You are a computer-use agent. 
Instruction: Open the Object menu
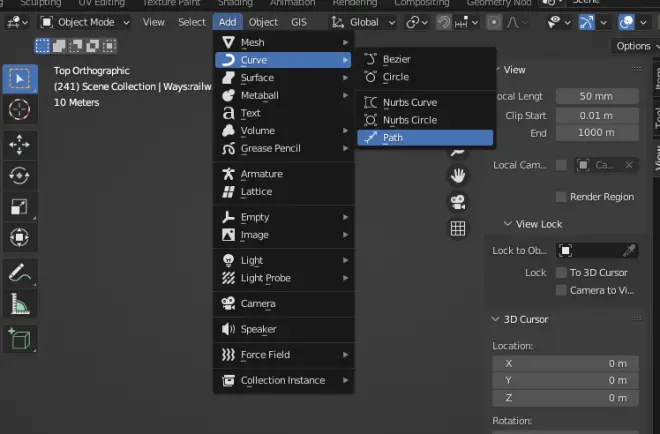[x=263, y=22]
